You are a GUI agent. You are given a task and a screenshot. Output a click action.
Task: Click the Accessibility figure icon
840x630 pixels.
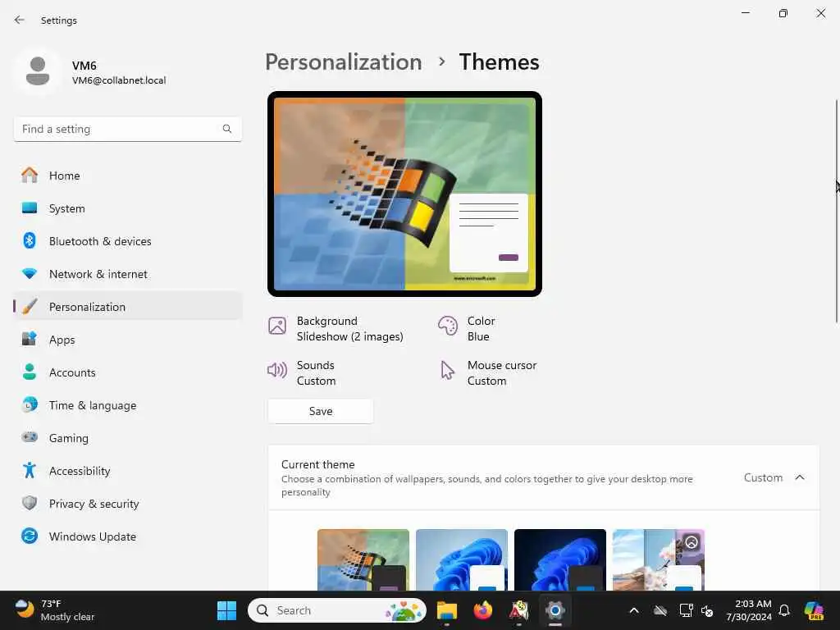(30, 470)
